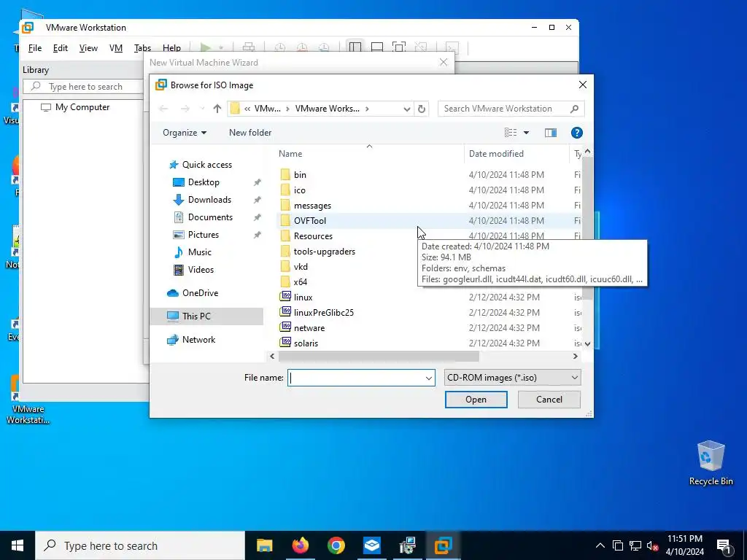This screenshot has height=560, width=747.
Task: Open File Explorer from taskbar
Action: point(264,545)
